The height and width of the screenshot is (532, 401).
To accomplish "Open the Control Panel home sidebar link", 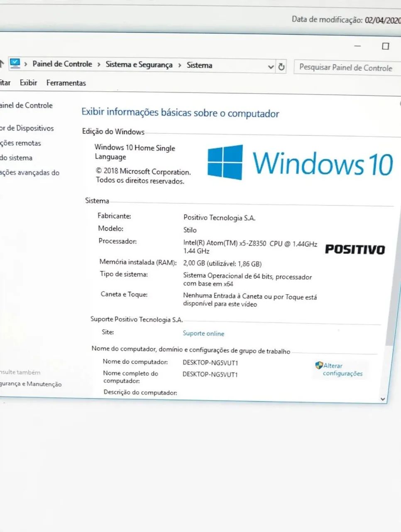I will tap(26, 105).
